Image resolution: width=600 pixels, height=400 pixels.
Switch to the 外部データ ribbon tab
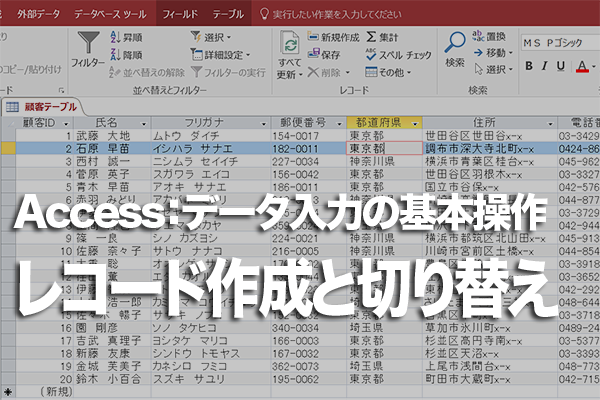[38, 14]
